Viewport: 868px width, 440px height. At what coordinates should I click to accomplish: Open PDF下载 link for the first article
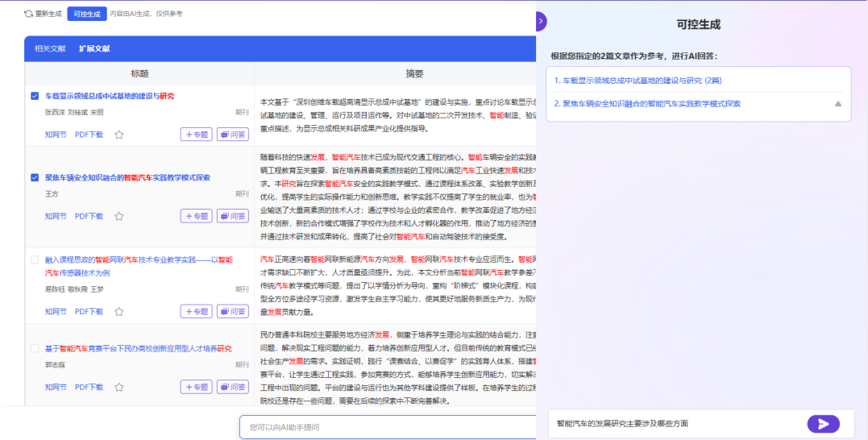[89, 135]
